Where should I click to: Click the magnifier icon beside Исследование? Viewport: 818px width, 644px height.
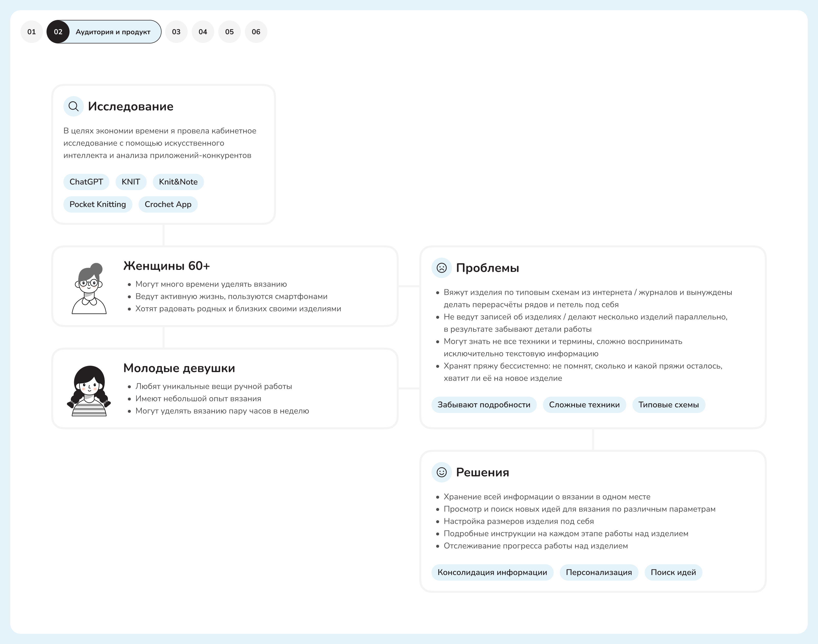[x=74, y=106]
